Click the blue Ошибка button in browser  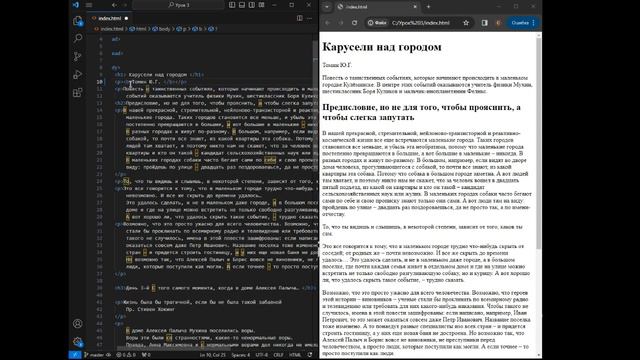523,23
